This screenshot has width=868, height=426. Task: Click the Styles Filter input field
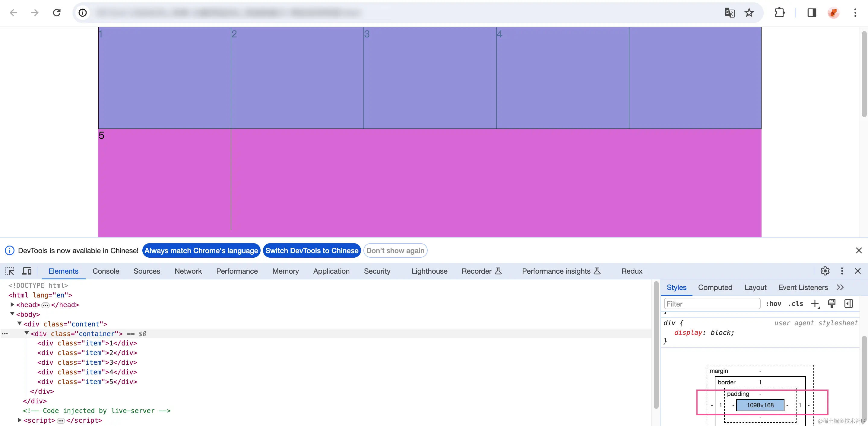click(x=712, y=304)
